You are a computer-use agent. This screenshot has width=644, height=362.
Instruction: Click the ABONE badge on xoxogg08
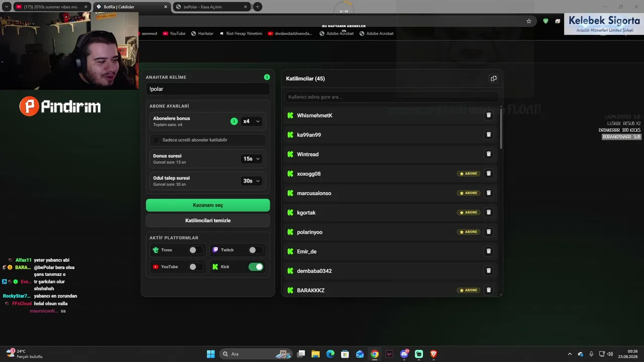pyautogui.click(x=468, y=173)
